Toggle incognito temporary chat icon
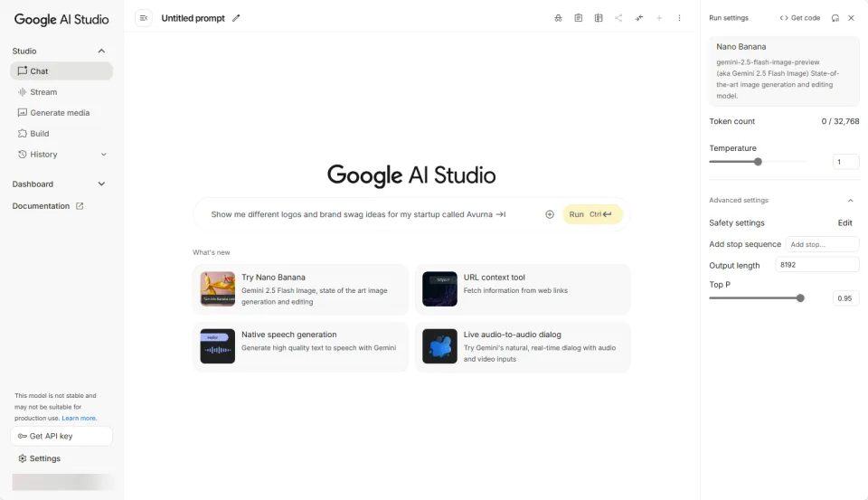The width and height of the screenshot is (868, 500). point(558,18)
